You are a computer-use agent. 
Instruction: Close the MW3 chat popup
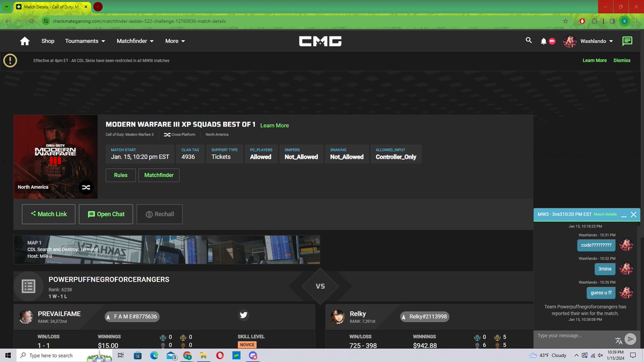[633, 215]
